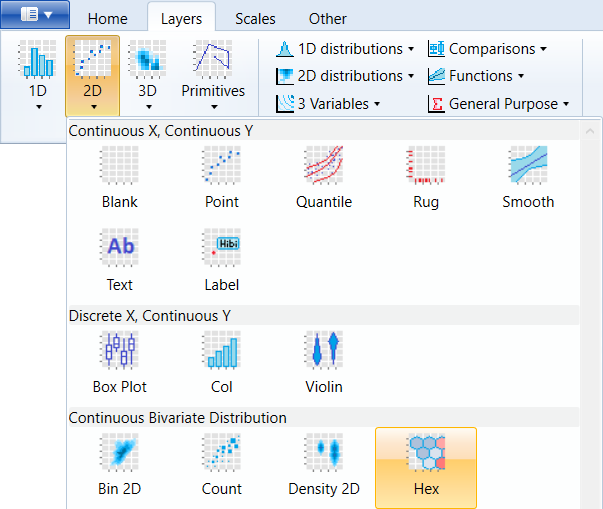Select the highlighted Hex layer

point(426,467)
